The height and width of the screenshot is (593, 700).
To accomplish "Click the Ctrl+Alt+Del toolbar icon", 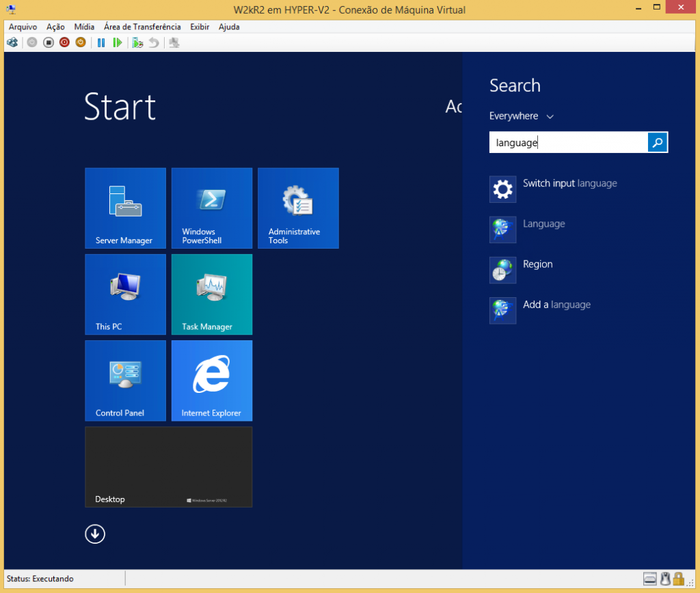I will click(x=12, y=43).
